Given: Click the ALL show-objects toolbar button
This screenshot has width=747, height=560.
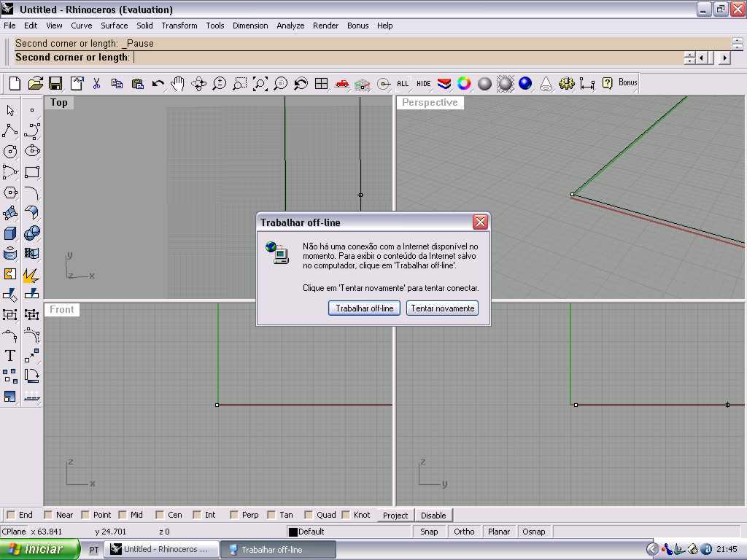Looking at the screenshot, I should (403, 84).
